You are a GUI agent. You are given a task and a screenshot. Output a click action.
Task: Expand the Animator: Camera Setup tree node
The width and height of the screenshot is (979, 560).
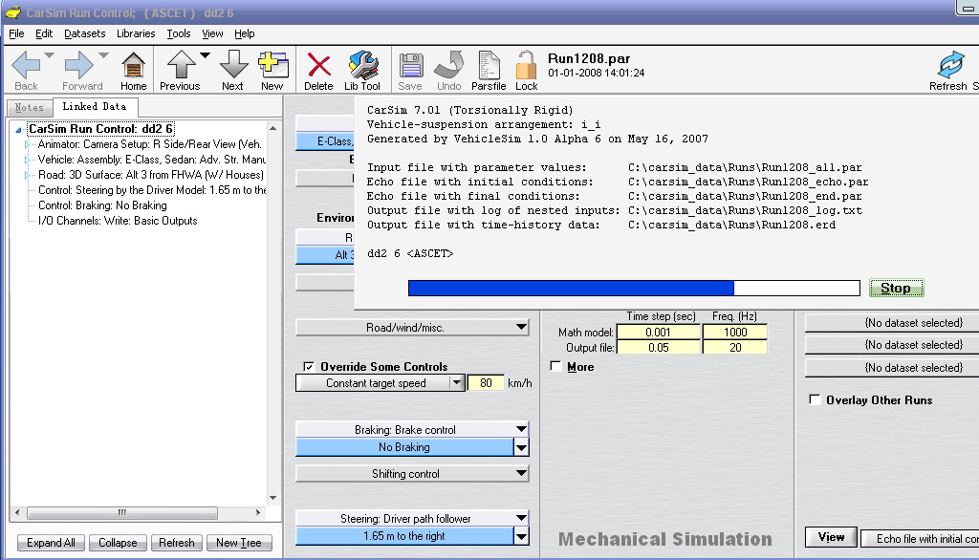click(27, 145)
